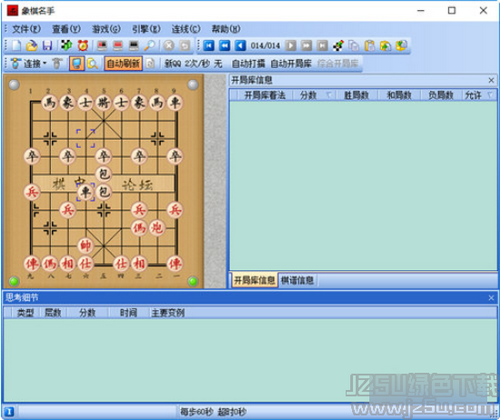500x420 pixels.
Task: Click the gray disconnect plug icon
Action: point(57,63)
